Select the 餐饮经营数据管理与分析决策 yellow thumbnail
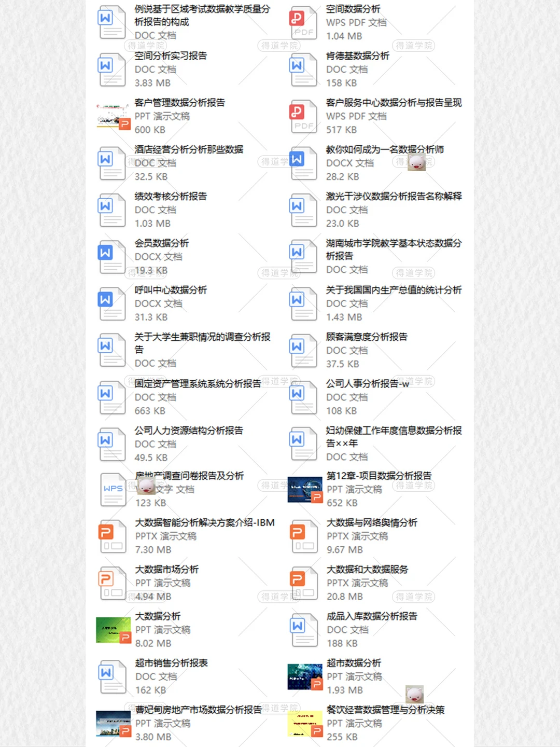Viewport: 560px width, 747px height. click(x=304, y=723)
